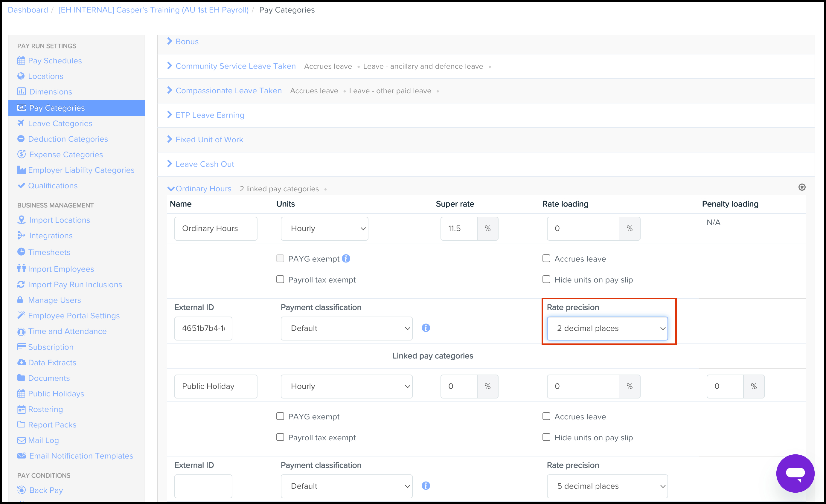
Task: Check Payroll tax exempt for Ordinary Hours
Action: (x=280, y=280)
